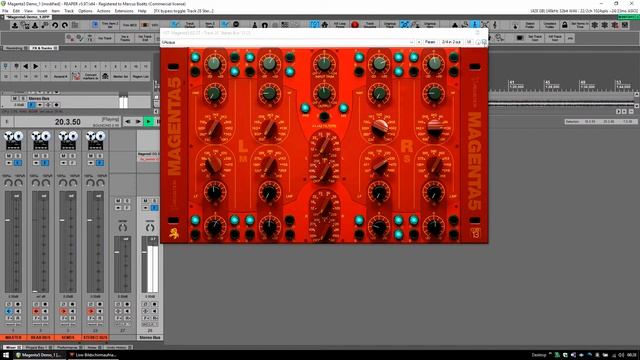This screenshot has height=360, width=640.
Task: Click the Desktop toolbar in taskbar
Action: (539, 355)
